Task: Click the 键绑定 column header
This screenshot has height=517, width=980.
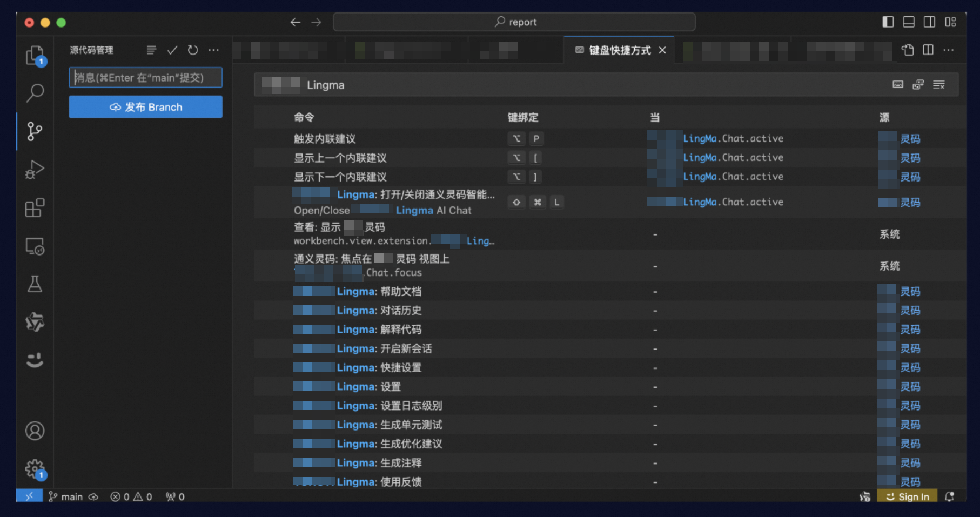Action: pos(523,117)
